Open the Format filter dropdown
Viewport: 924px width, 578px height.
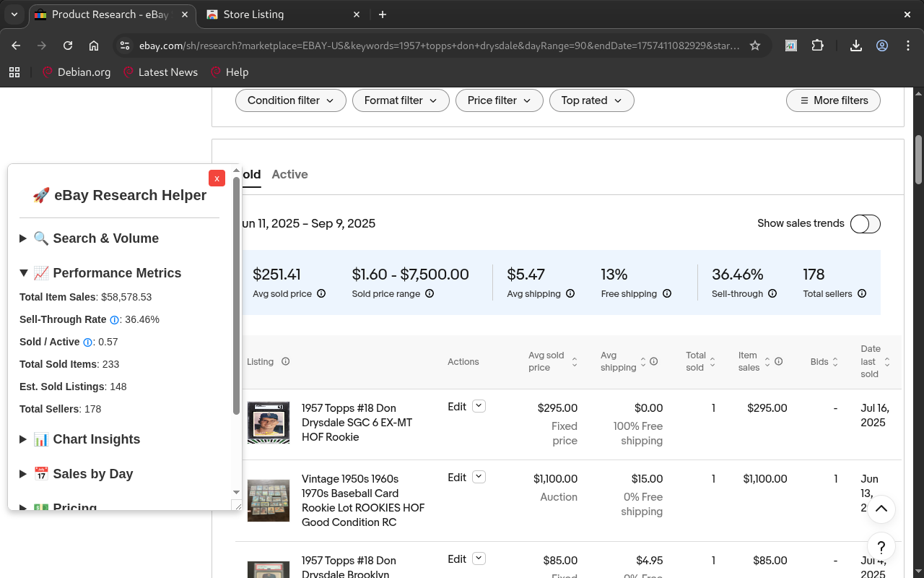(401, 100)
